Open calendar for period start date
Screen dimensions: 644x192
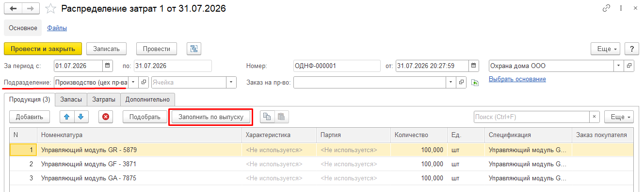108,66
